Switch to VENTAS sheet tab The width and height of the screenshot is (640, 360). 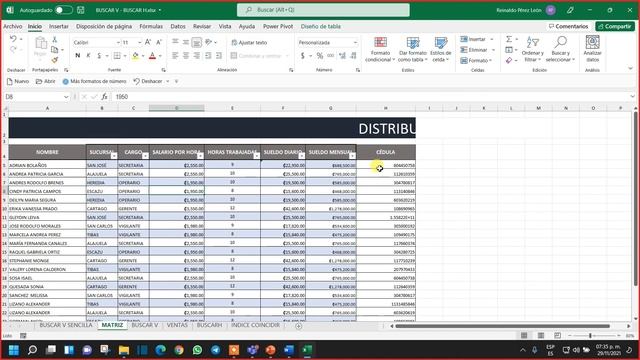coord(177,325)
